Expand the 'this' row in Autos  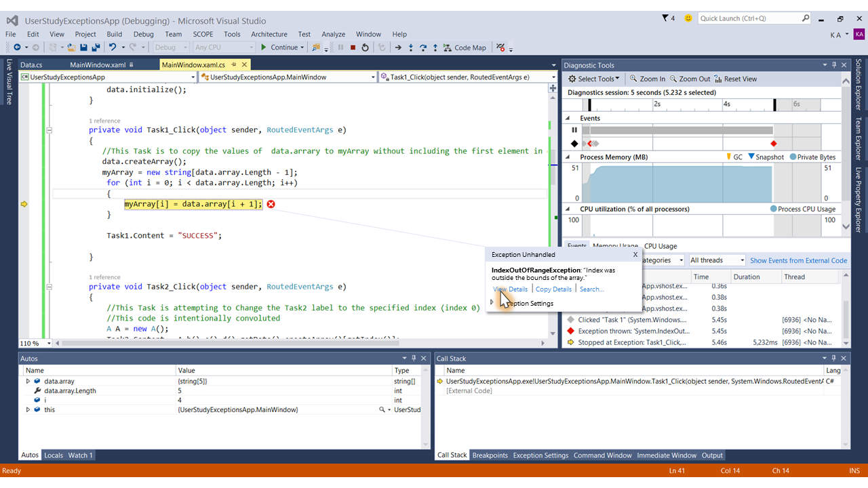(x=28, y=410)
